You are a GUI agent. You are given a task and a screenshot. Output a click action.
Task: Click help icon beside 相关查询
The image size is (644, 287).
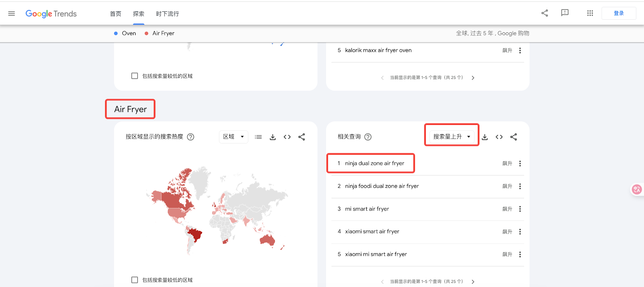368,137
